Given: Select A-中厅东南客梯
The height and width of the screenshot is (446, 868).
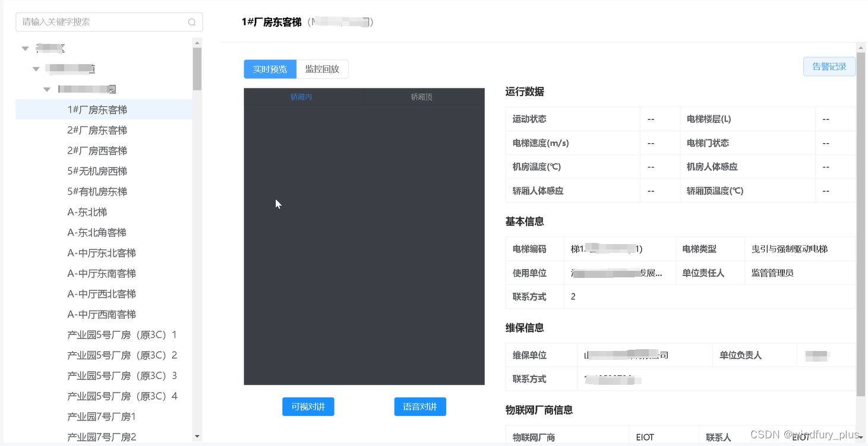Looking at the screenshot, I should point(102,274).
